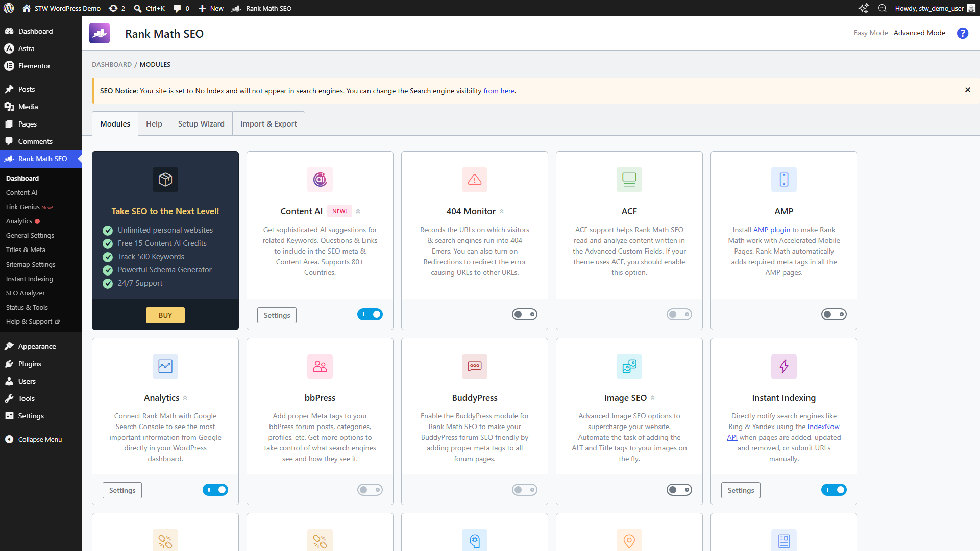Open SEO Analyzer in sidebar submenu
This screenshot has height=551, width=980.
click(x=26, y=293)
